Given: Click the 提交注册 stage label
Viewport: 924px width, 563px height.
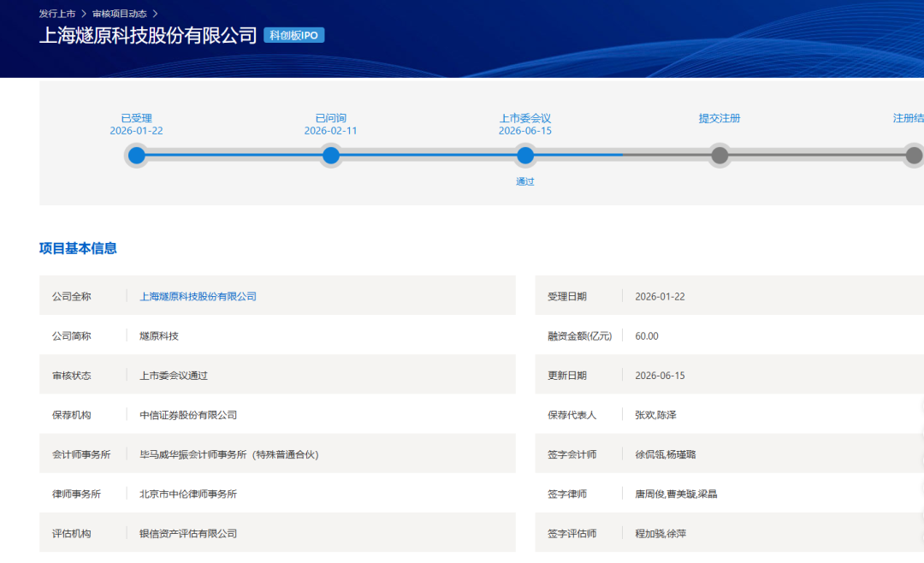Looking at the screenshot, I should pyautogui.click(x=720, y=118).
